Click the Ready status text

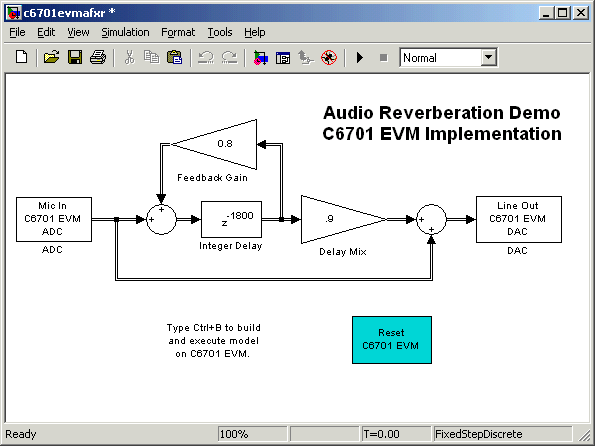coord(21,434)
